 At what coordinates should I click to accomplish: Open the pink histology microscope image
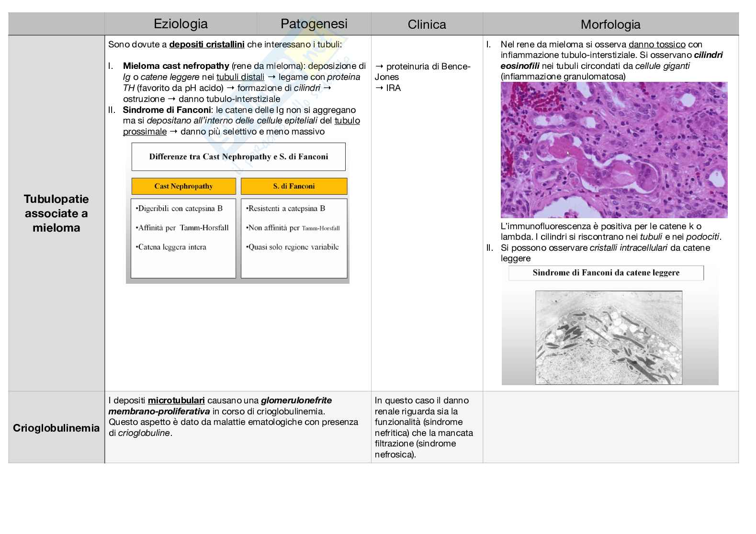point(614,150)
